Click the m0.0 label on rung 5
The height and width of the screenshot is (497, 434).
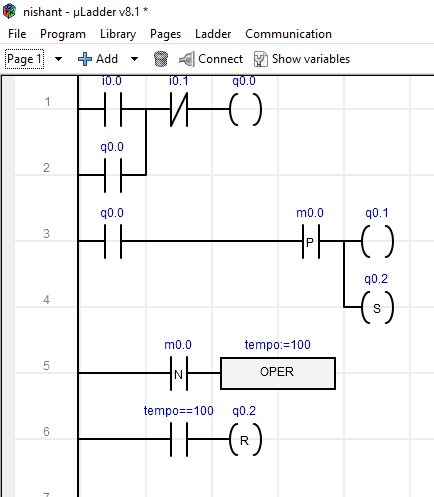(178, 345)
